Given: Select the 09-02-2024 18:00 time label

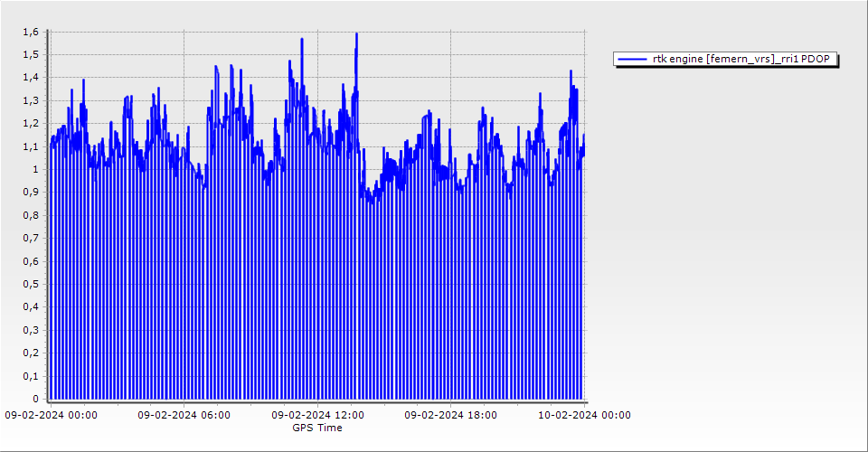Looking at the screenshot, I should 450,415.
